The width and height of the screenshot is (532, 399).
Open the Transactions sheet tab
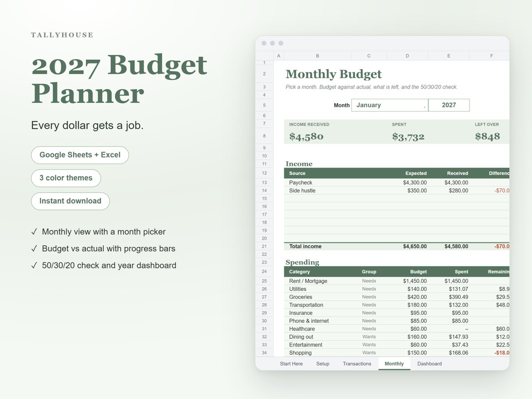point(357,364)
